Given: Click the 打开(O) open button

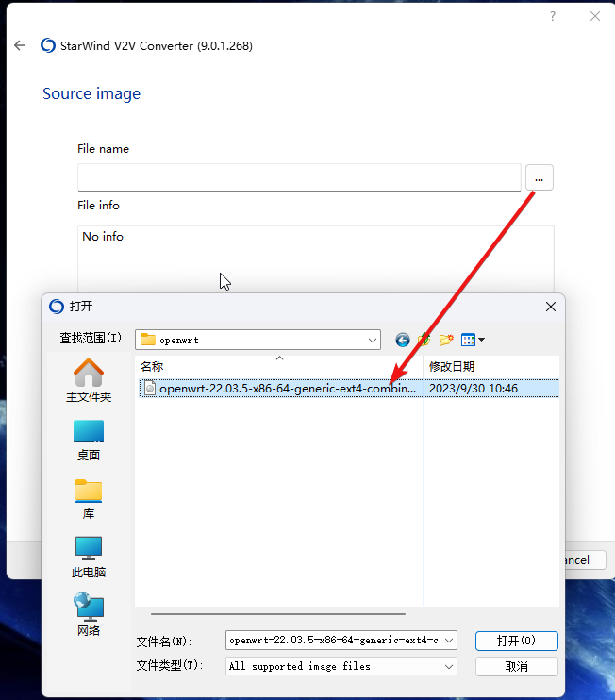Looking at the screenshot, I should pyautogui.click(x=516, y=641).
